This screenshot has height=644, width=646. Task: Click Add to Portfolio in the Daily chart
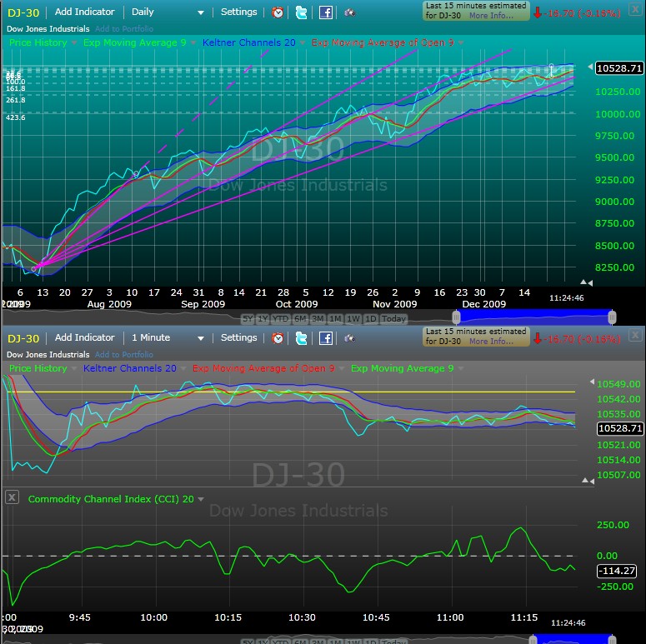pyautogui.click(x=124, y=29)
